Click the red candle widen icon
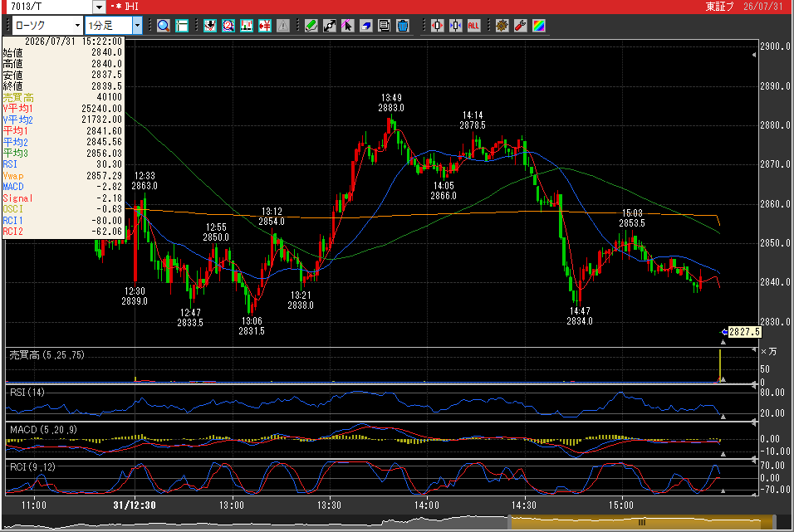794x532 pixels. coord(437,25)
